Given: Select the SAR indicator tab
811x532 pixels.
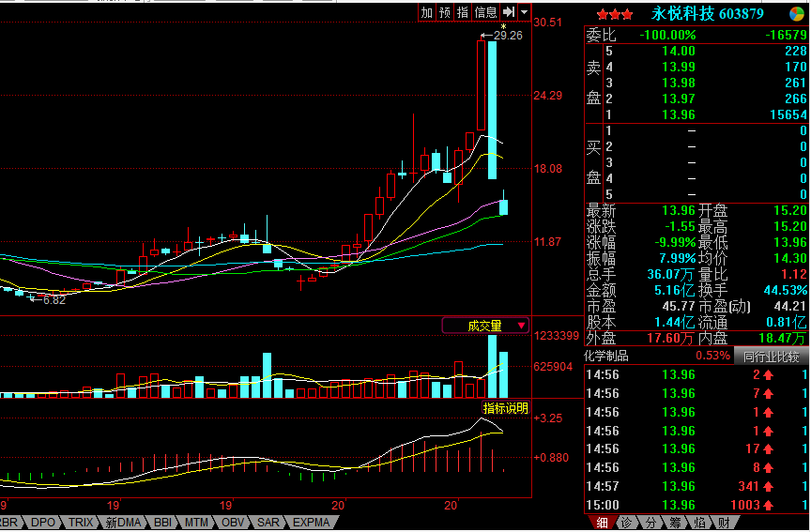Looking at the screenshot, I should click(268, 523).
